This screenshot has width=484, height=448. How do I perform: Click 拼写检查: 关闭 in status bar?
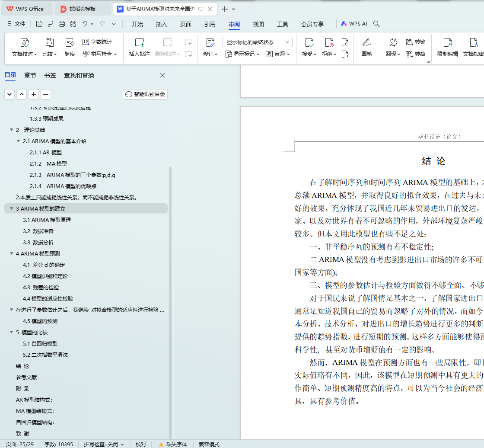click(103, 444)
